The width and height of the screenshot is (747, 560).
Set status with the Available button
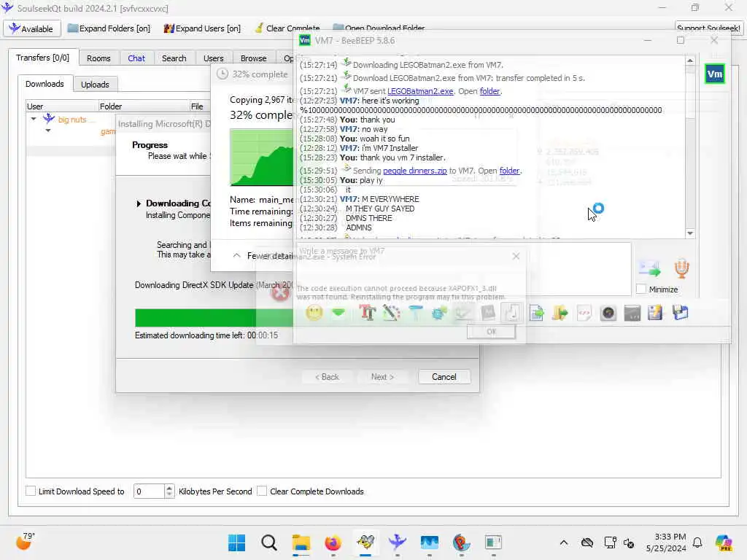click(x=32, y=28)
